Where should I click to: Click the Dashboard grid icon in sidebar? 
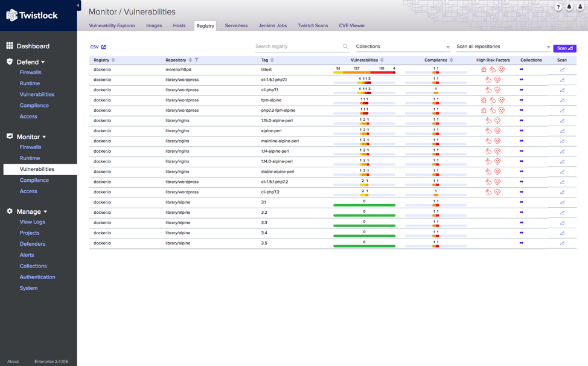tap(10, 46)
